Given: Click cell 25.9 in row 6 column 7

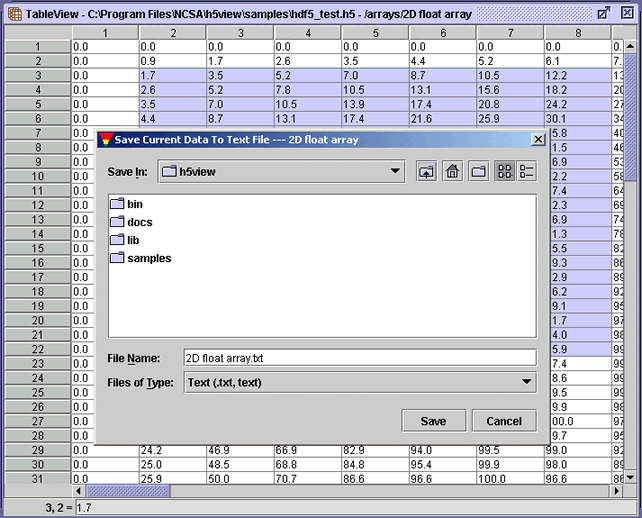Looking at the screenshot, I should (x=510, y=119).
